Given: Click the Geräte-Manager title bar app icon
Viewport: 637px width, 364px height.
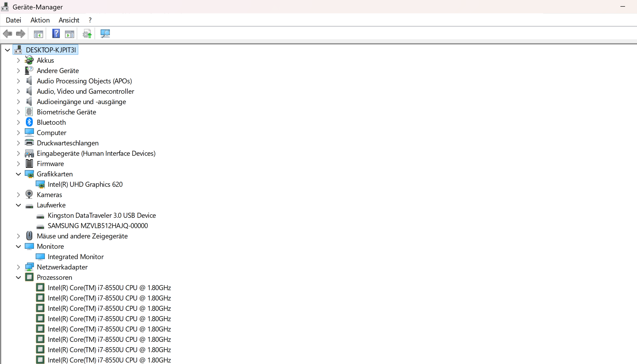Looking at the screenshot, I should point(5,7).
